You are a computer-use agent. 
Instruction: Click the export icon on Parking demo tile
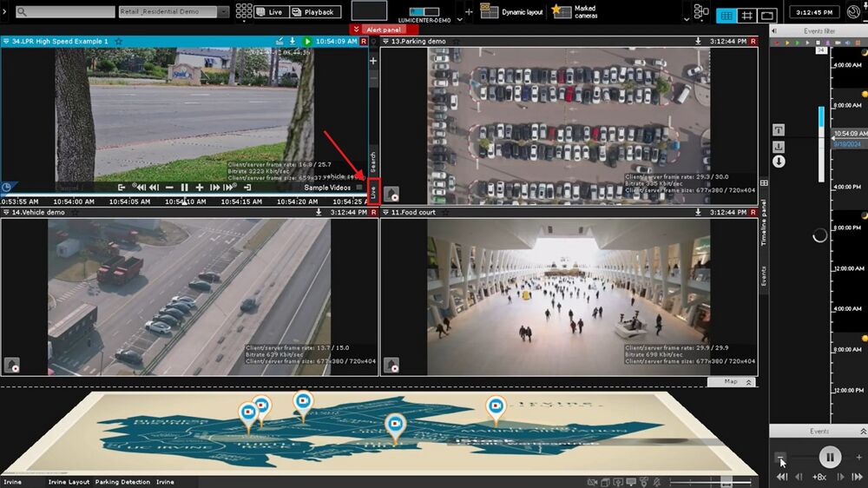tap(698, 41)
